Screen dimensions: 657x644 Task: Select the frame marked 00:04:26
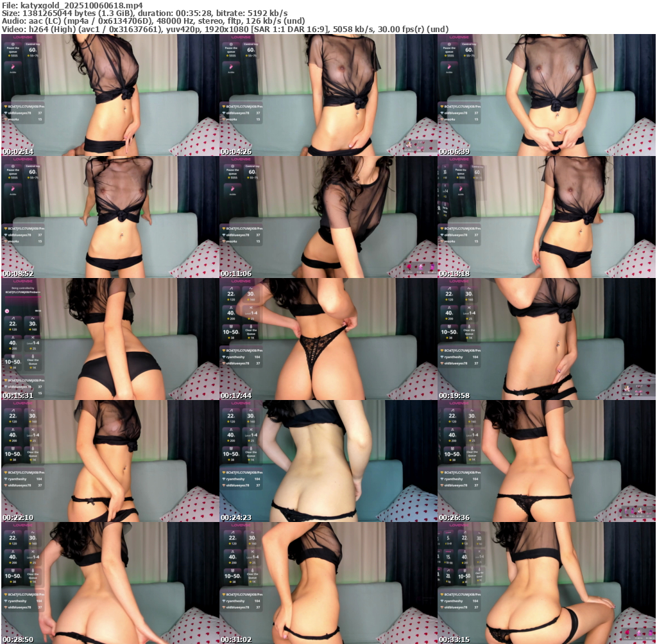click(328, 95)
